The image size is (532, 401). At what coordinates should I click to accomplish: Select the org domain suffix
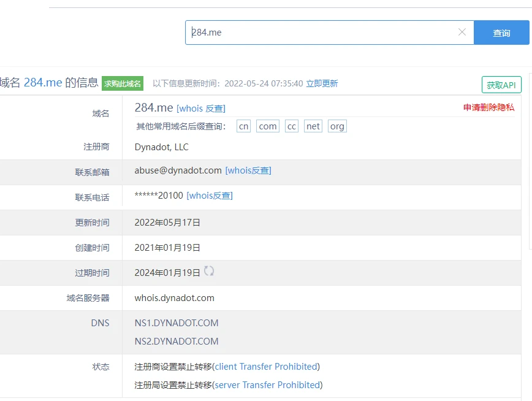coord(337,126)
